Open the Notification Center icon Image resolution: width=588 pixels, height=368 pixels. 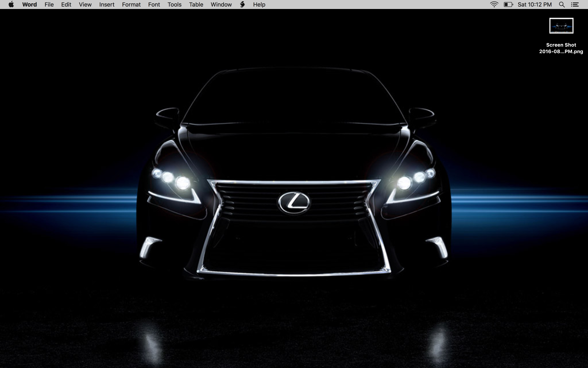(575, 4)
